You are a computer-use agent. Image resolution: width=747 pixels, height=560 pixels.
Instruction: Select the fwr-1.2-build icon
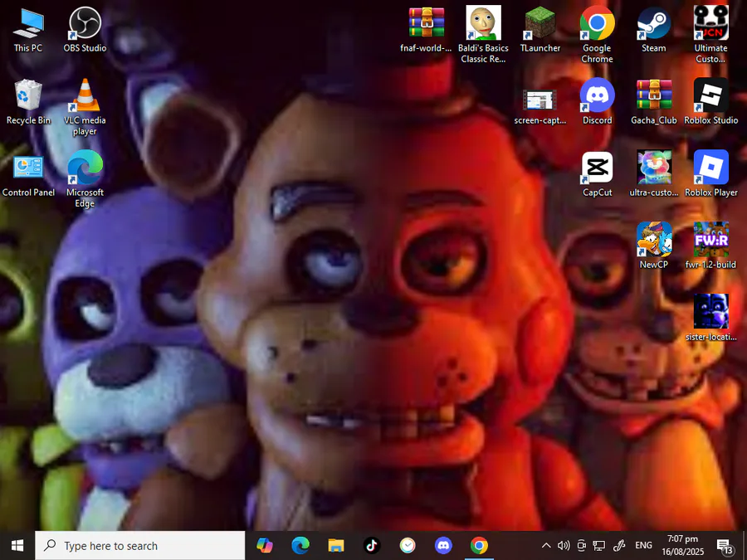pos(710,246)
